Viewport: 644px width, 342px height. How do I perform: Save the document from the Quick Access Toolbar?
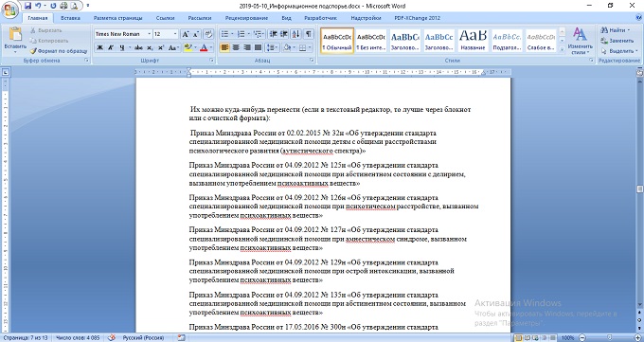[27, 6]
